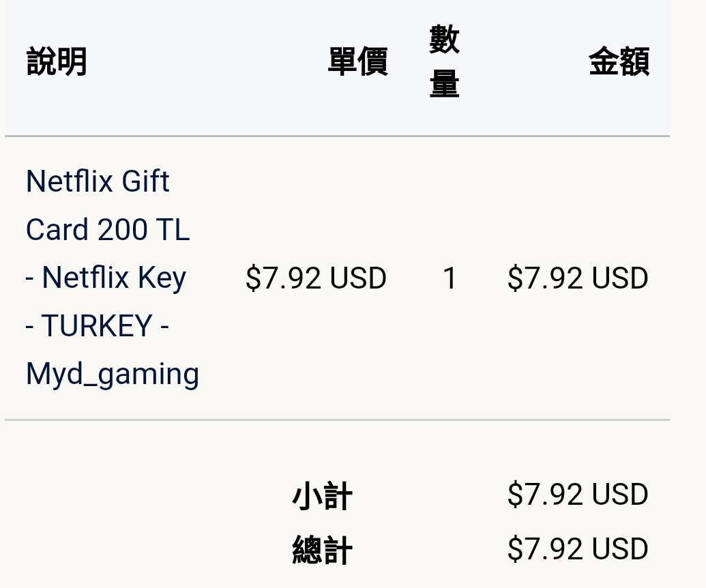Click the item row's 金額 amount value
Viewport: 706px width, 588px height.
pos(578,278)
